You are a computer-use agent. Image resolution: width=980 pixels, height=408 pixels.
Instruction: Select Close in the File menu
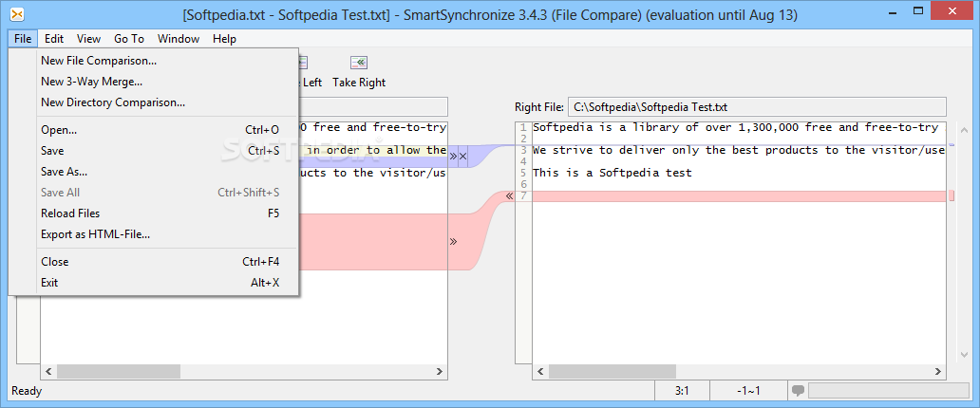click(x=153, y=262)
